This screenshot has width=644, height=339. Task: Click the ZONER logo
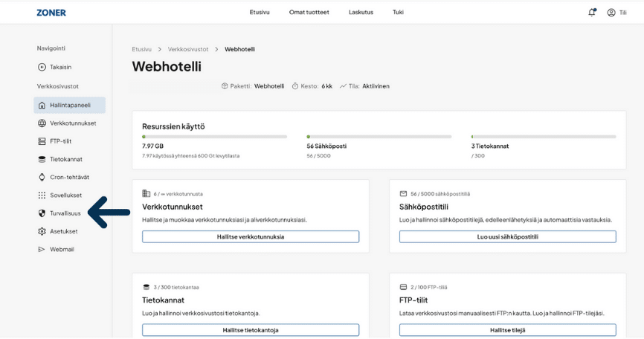[x=51, y=13]
